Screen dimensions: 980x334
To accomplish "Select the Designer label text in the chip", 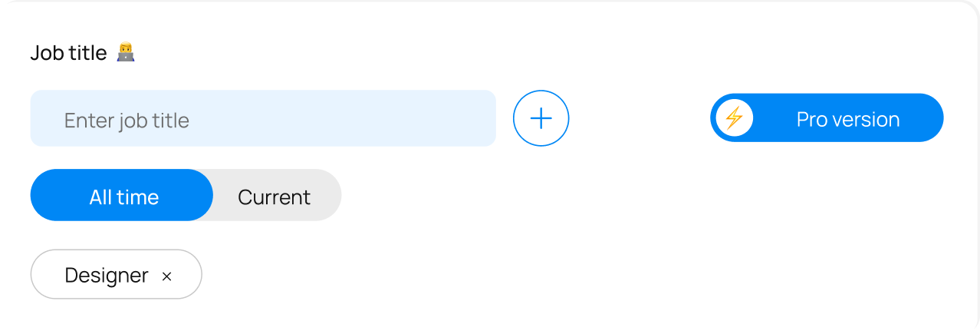I will pos(107,275).
